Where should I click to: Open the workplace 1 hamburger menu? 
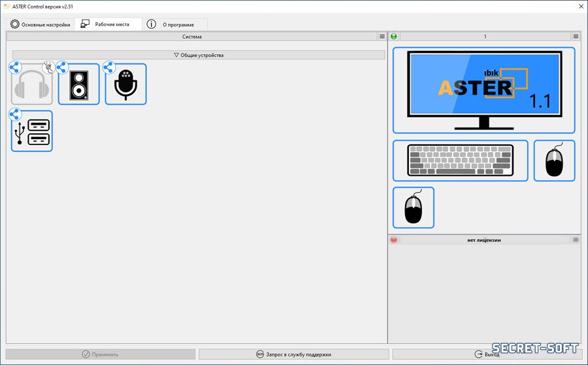[576, 37]
